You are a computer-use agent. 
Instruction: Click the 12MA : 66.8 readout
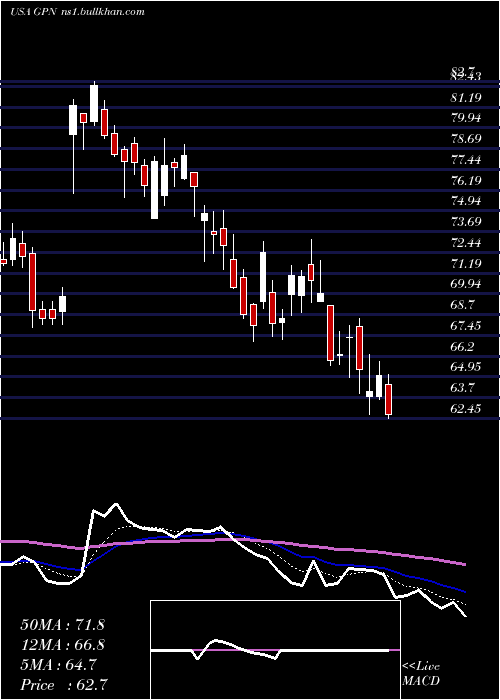(x=63, y=645)
